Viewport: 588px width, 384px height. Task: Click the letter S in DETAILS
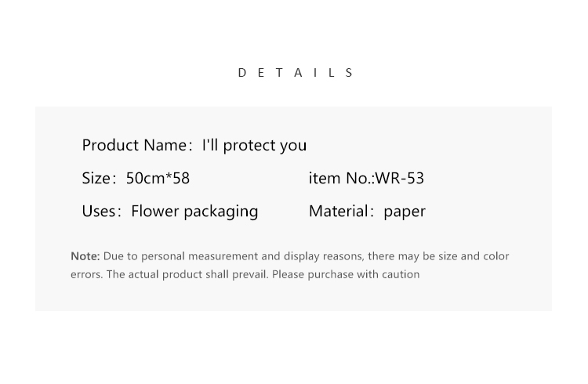pyautogui.click(x=349, y=73)
